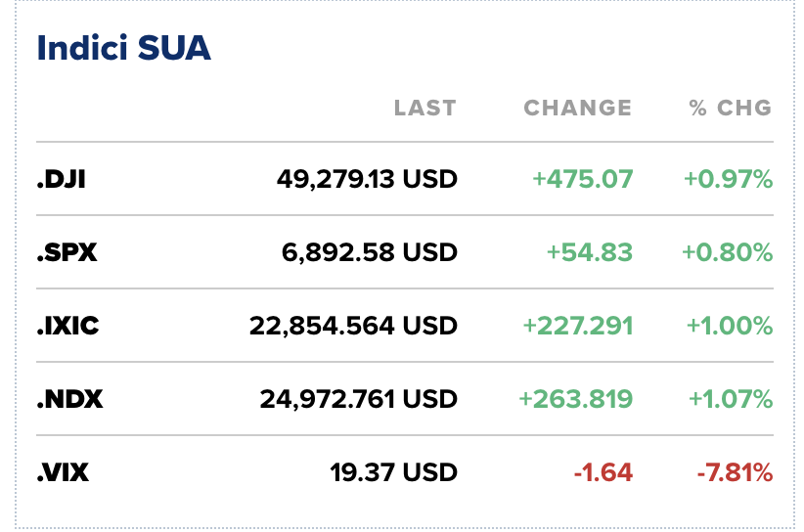Image resolution: width=804 pixels, height=532 pixels.
Task: Click the +475.07 change value
Action: (582, 180)
